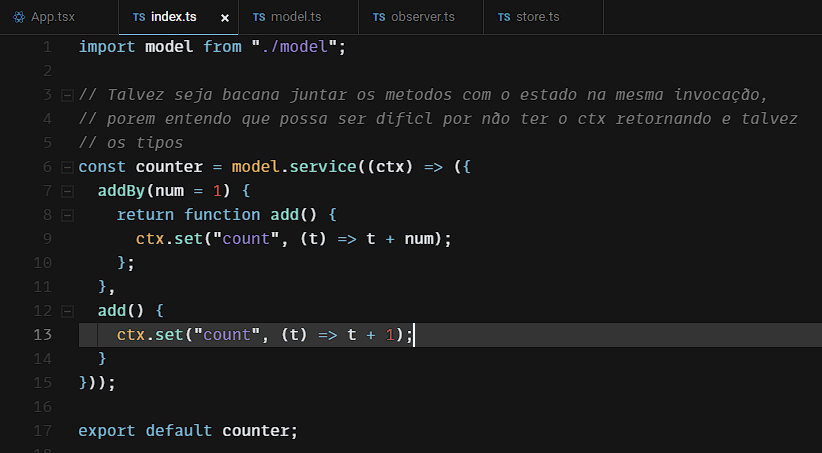Place cursor on the export default counter line
Image resolution: width=822 pixels, height=453 pixels.
click(x=188, y=431)
